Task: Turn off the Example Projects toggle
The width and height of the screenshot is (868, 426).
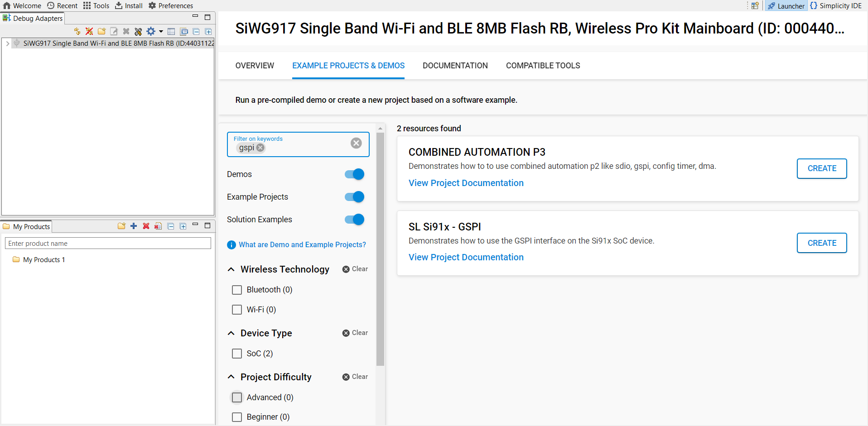Action: click(354, 196)
